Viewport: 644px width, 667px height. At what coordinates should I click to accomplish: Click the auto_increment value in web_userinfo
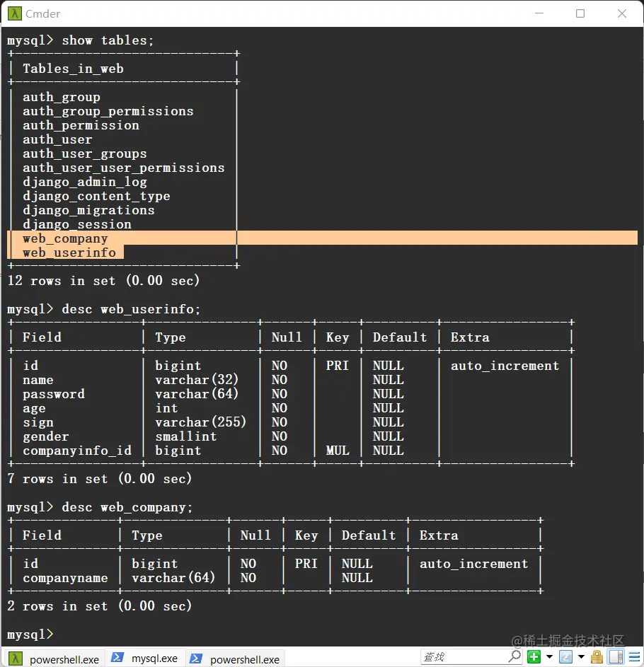click(505, 366)
